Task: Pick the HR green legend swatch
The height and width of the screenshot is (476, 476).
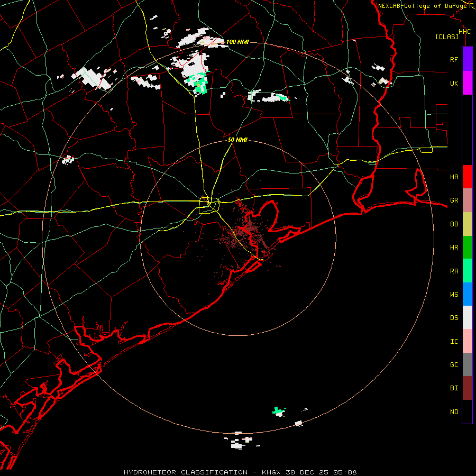Action: (x=467, y=248)
